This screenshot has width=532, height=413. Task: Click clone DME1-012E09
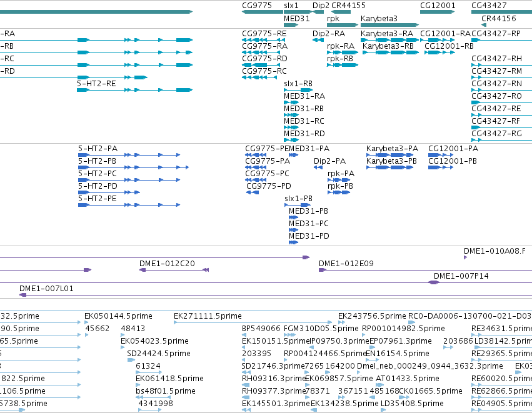pyautogui.click(x=426, y=270)
